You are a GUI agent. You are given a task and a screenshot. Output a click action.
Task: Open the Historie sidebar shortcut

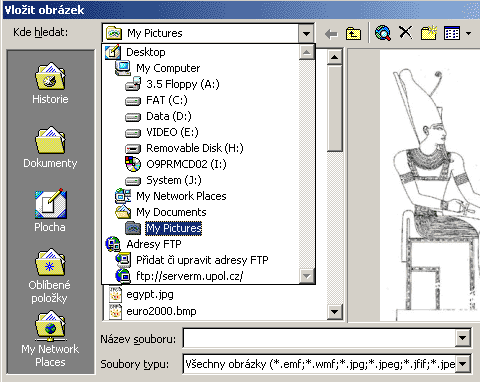[x=50, y=83]
